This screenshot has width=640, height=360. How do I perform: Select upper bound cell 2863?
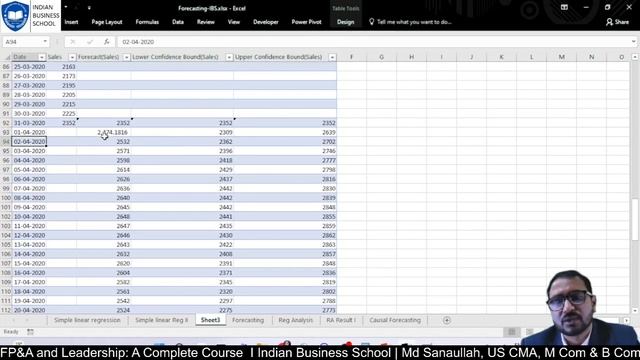click(x=285, y=245)
